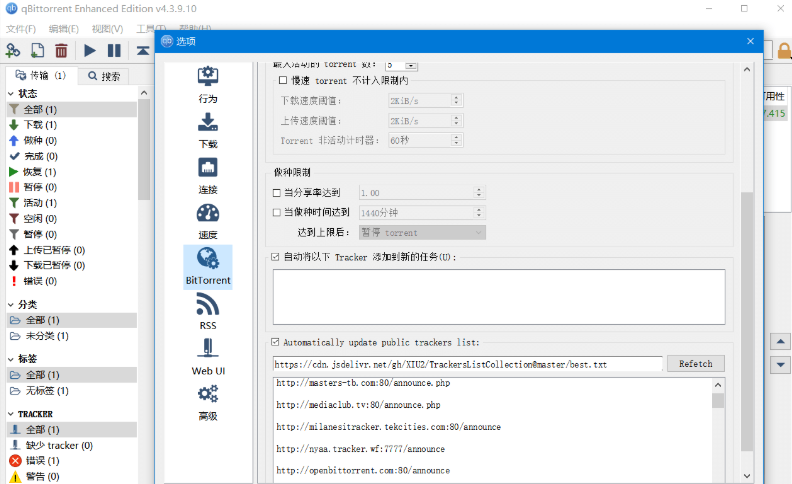Click the options page vertical scrollbar

pos(747,321)
